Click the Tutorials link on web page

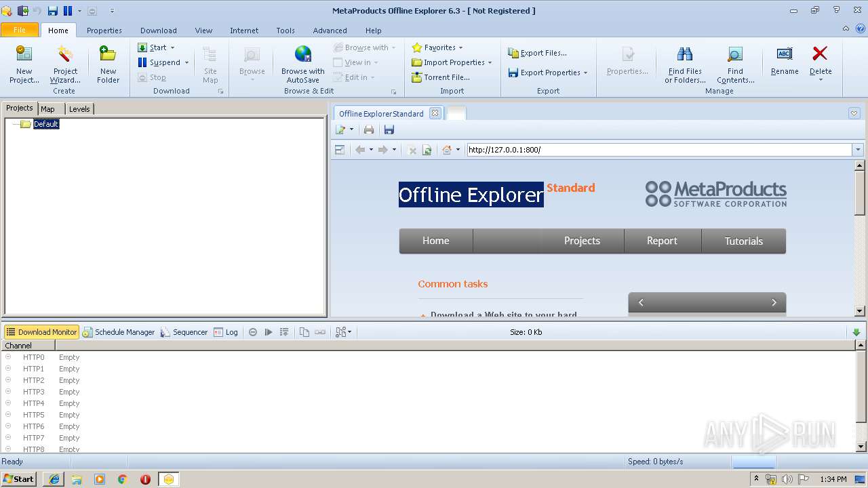(x=743, y=241)
